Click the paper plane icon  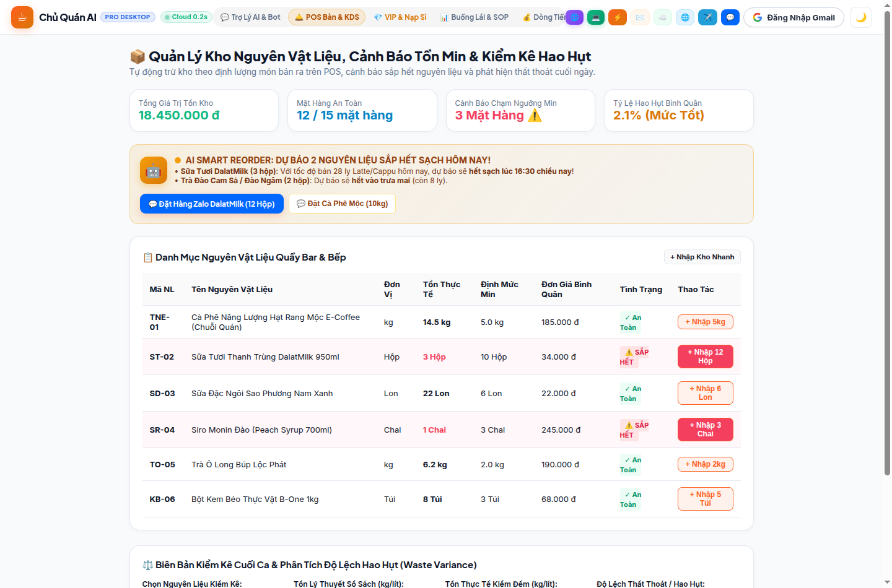707,17
